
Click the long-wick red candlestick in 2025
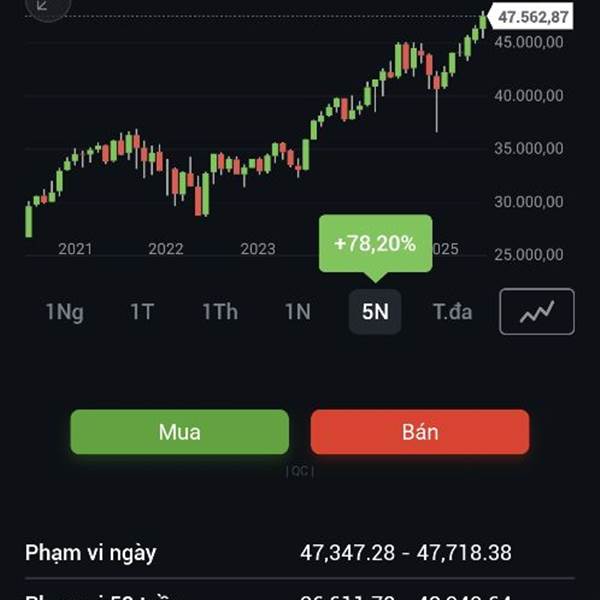pyautogui.click(x=437, y=102)
